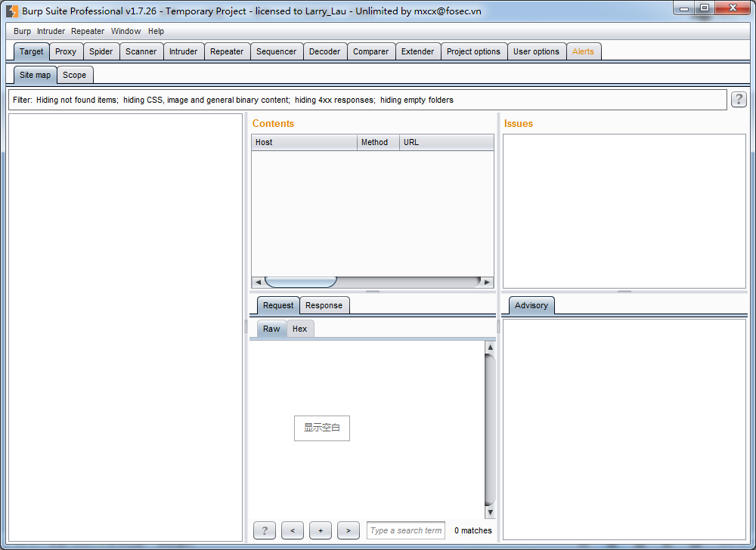Switch to the Hex view tab

pyautogui.click(x=299, y=329)
